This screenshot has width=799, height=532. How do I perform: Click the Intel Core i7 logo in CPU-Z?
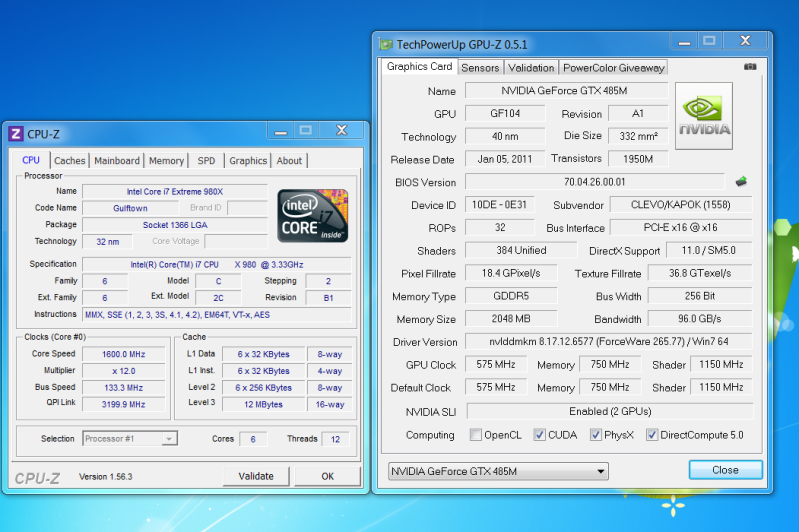point(313,216)
